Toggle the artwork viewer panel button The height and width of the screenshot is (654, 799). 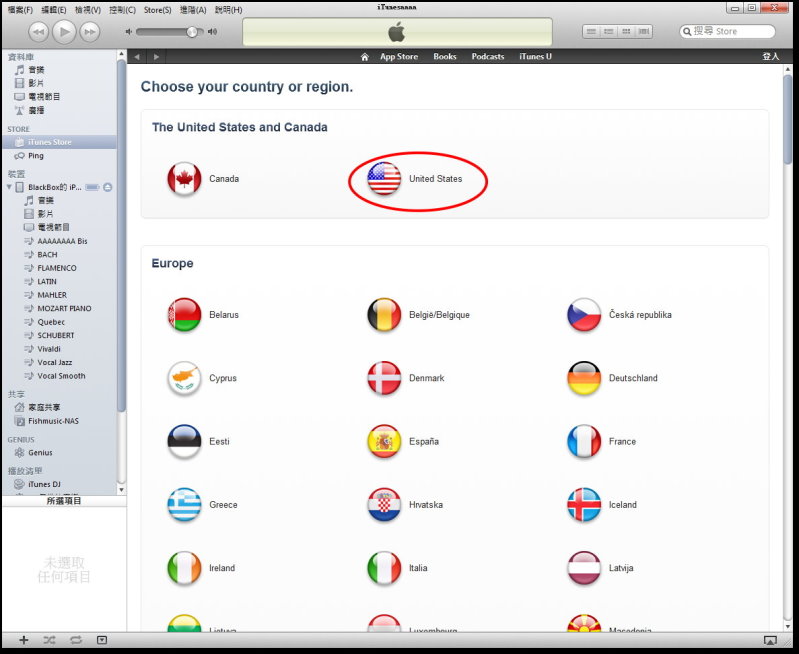(x=102, y=640)
